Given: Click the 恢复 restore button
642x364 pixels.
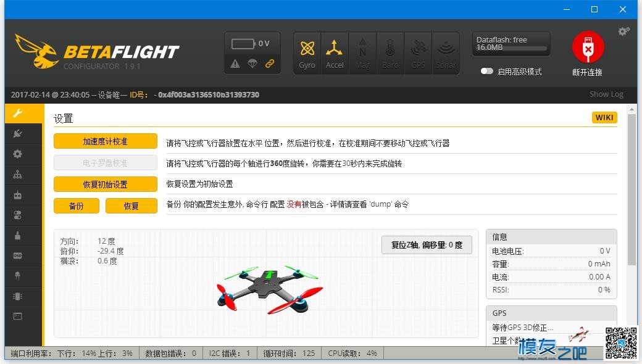Looking at the screenshot, I should (x=131, y=205).
